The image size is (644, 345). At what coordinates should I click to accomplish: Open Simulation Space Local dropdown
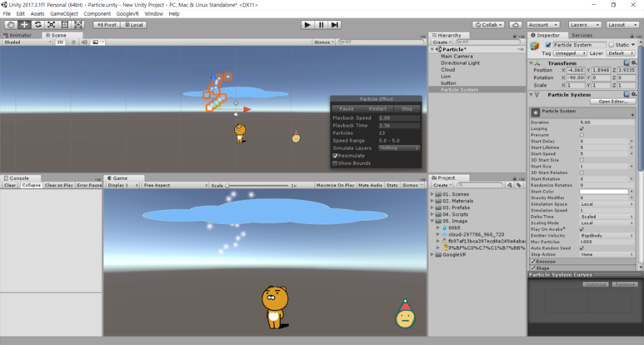607,204
